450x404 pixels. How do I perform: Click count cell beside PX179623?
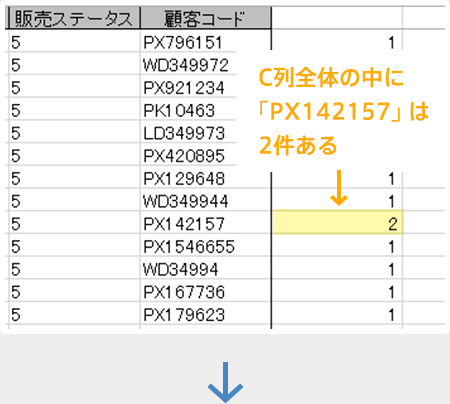(x=337, y=313)
